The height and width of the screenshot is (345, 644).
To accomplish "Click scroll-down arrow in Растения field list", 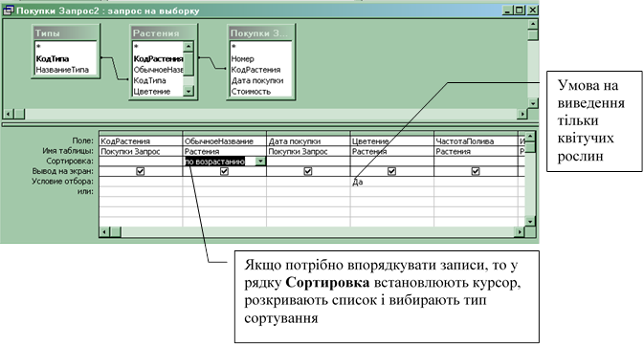I will click(189, 91).
